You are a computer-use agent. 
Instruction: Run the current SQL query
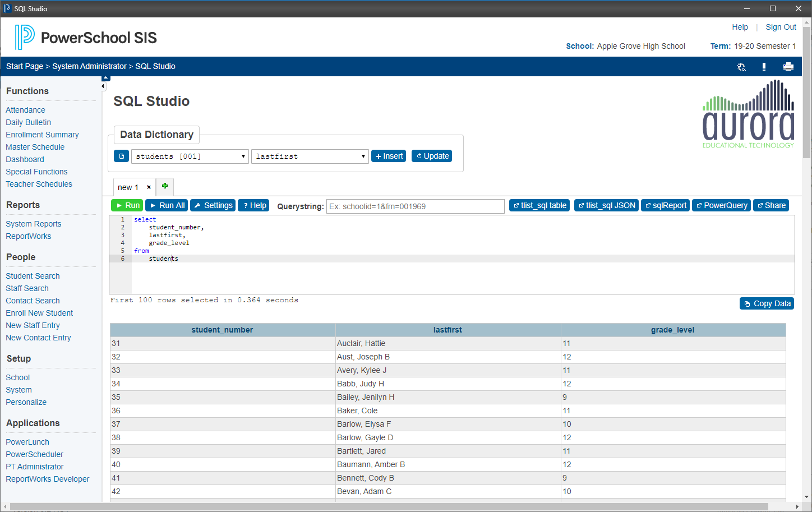127,205
